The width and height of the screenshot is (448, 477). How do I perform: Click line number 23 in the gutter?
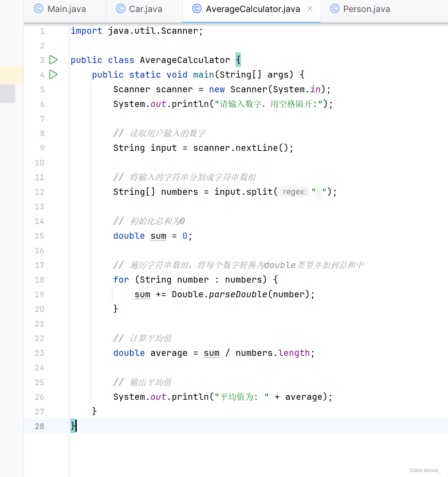[x=39, y=353]
